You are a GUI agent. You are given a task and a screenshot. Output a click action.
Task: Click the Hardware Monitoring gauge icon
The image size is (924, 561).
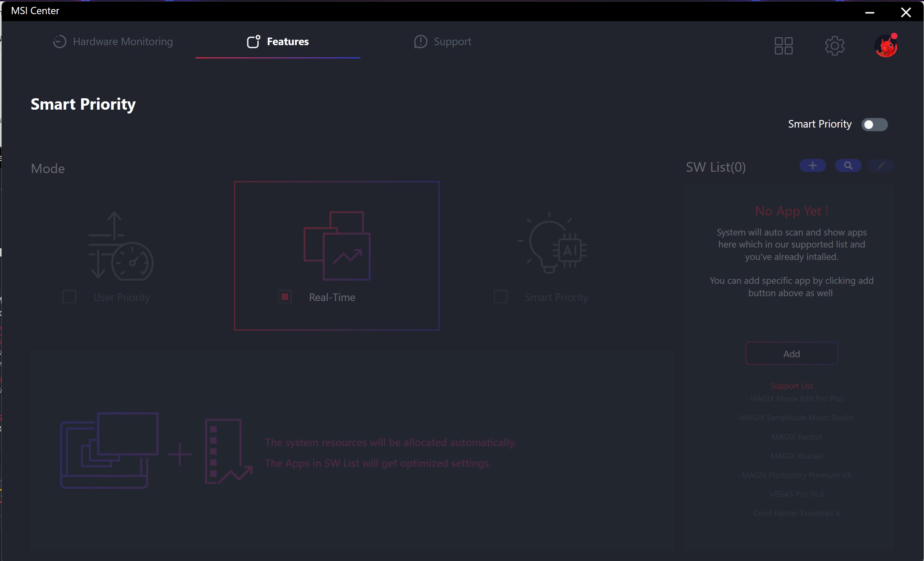pyautogui.click(x=59, y=42)
